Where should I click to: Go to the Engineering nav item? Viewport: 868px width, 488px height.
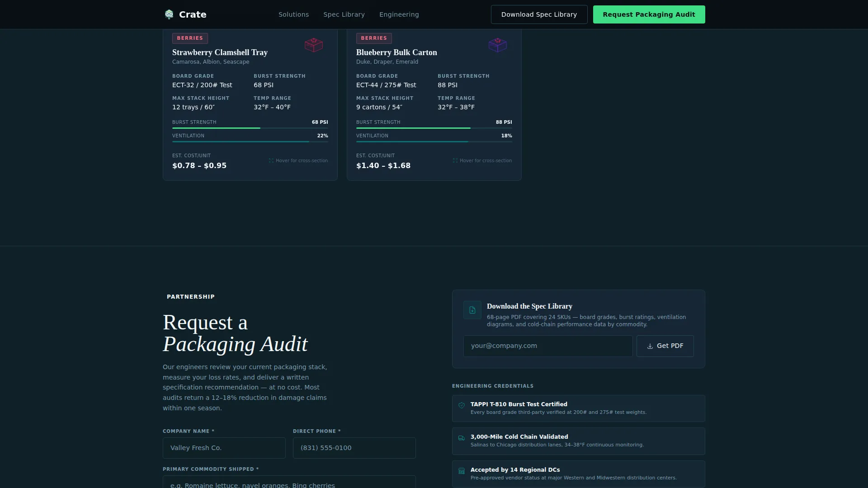(399, 14)
